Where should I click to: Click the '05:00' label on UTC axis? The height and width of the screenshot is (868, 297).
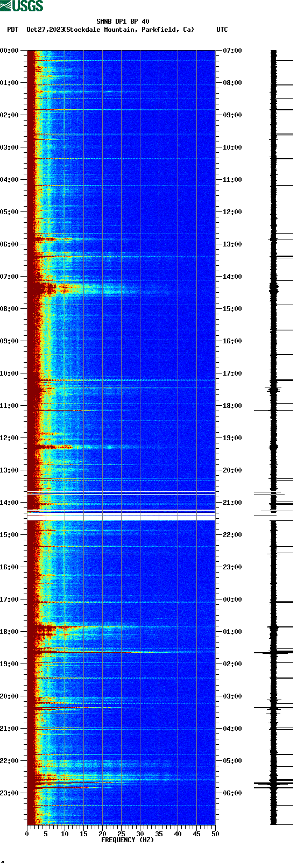(232, 761)
